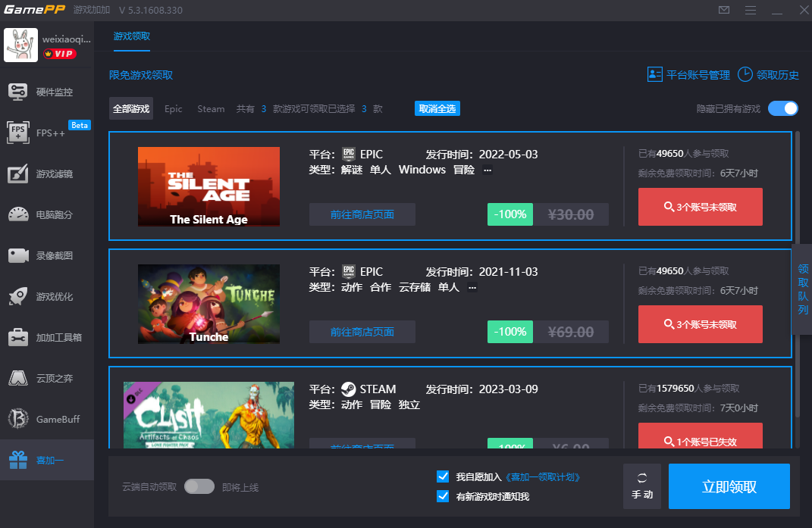Expand more genre tags for Tunche
This screenshot has width=812, height=528.
pyautogui.click(x=472, y=288)
